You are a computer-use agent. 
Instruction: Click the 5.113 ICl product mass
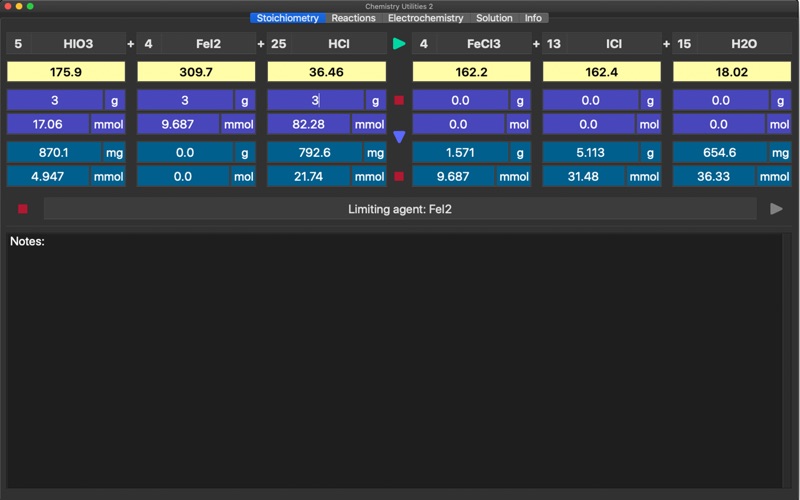coord(590,153)
